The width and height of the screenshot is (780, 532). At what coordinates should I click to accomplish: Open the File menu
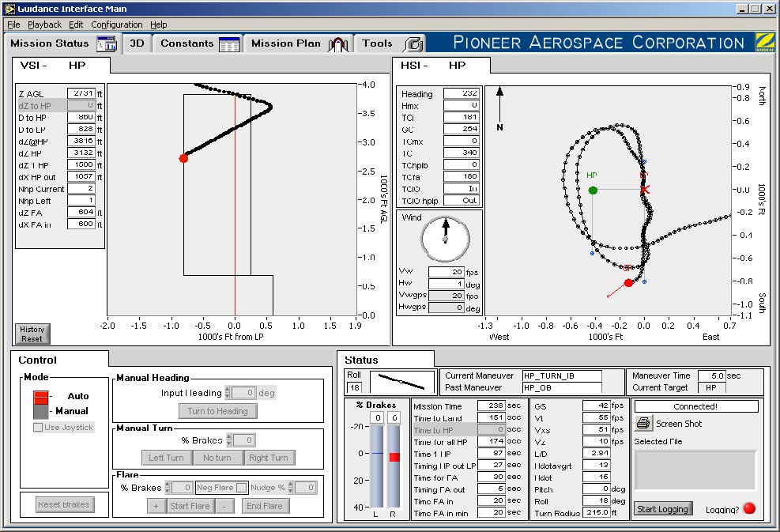coord(13,25)
